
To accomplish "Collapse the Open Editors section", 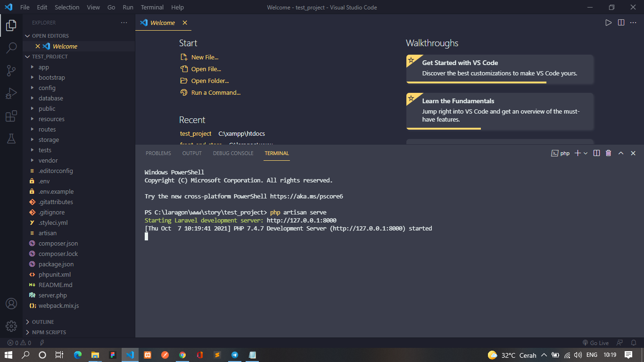I will 79,36.
